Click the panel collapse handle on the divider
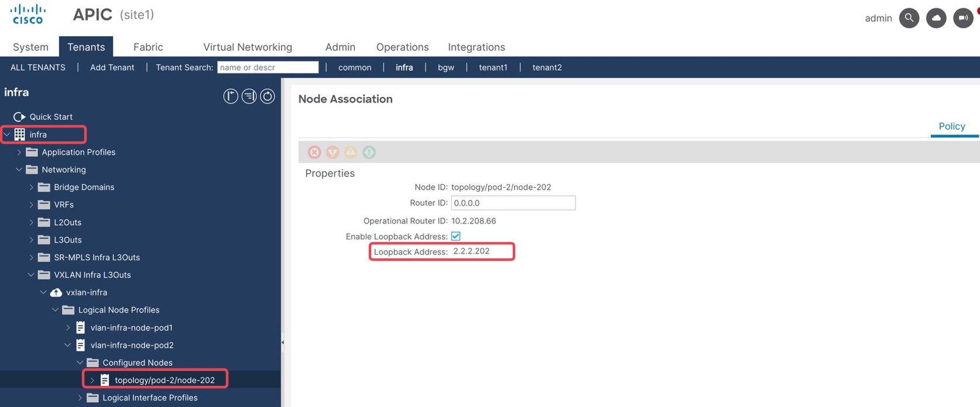This screenshot has height=407, width=980. pos(283,342)
